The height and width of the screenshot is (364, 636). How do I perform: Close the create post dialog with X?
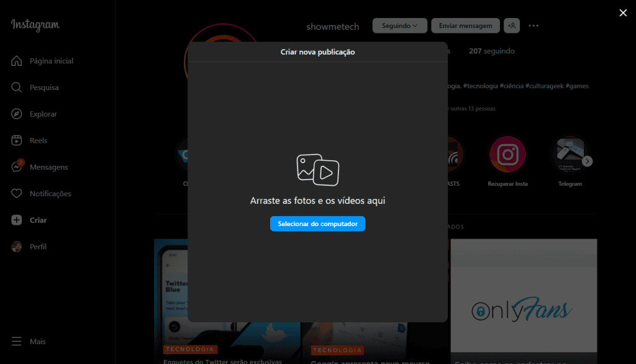click(623, 13)
